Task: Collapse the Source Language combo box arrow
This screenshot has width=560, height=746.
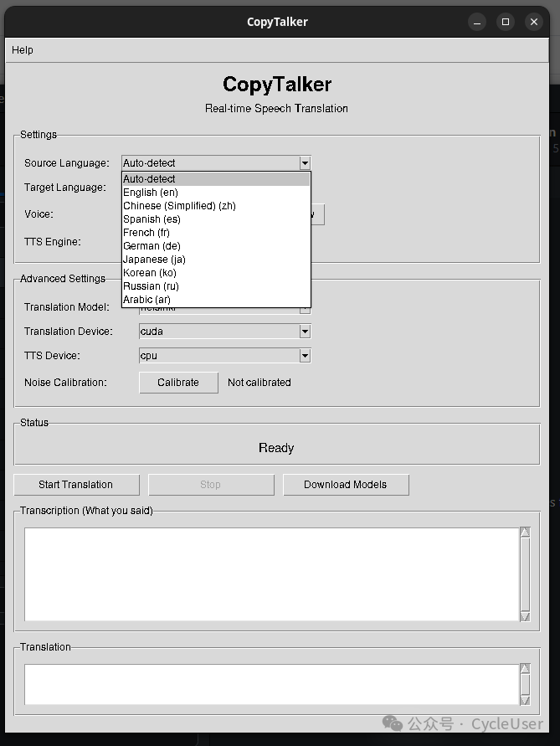Action: tap(305, 163)
